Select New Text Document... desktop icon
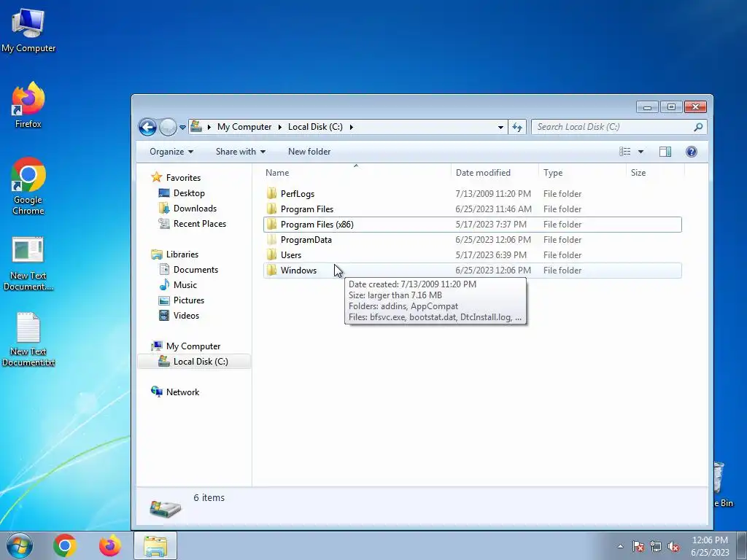Viewport: 747px width, 560px height. click(28, 263)
